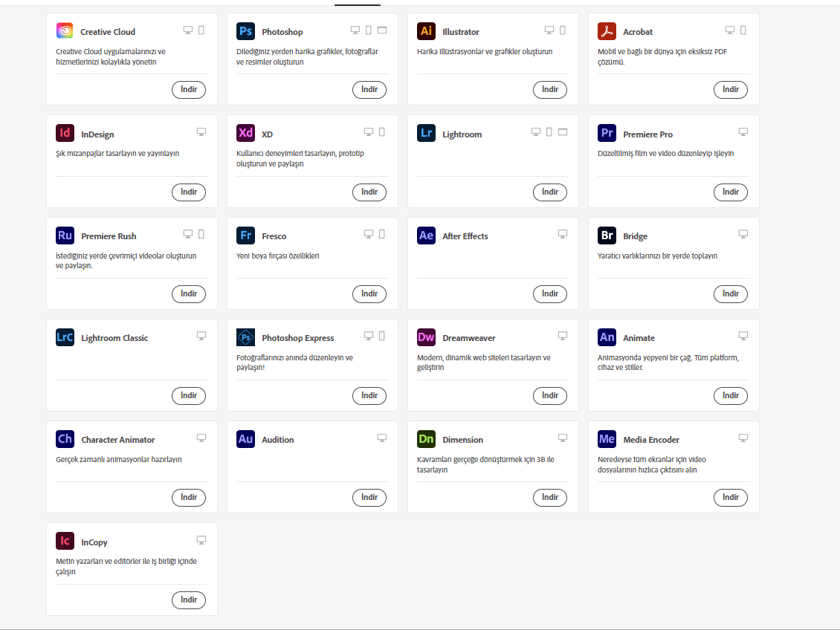The width and height of the screenshot is (840, 630).
Task: Download XD with its İndir button
Action: [x=369, y=192]
